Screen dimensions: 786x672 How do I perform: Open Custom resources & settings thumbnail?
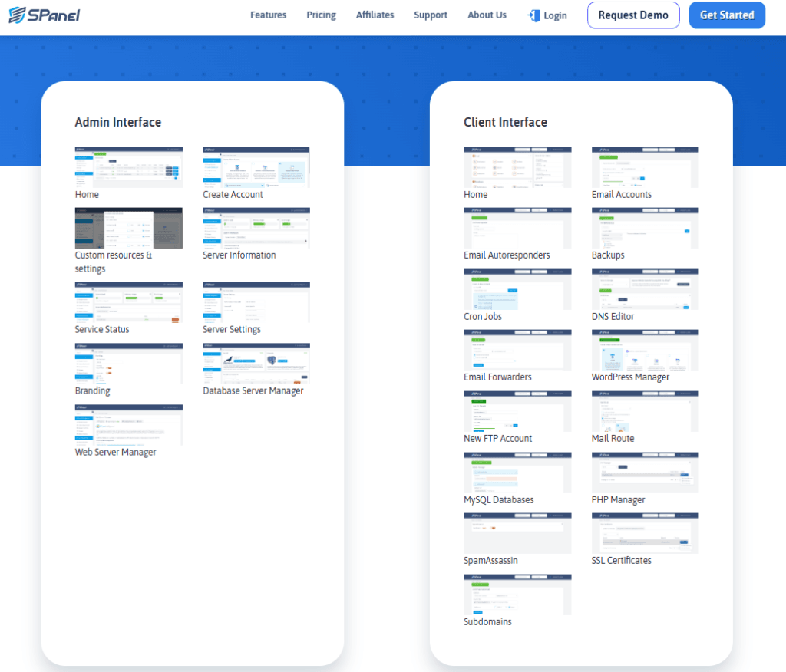click(x=129, y=228)
